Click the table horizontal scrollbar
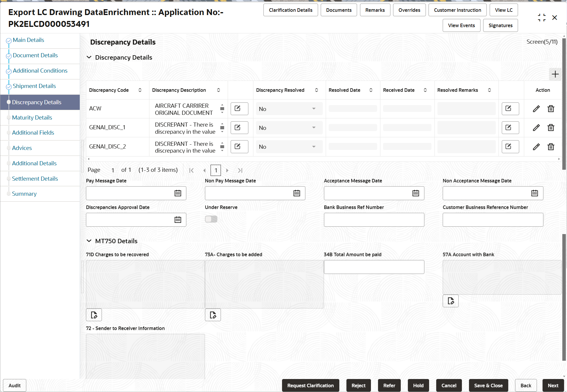The width and height of the screenshot is (567, 392). [324, 159]
